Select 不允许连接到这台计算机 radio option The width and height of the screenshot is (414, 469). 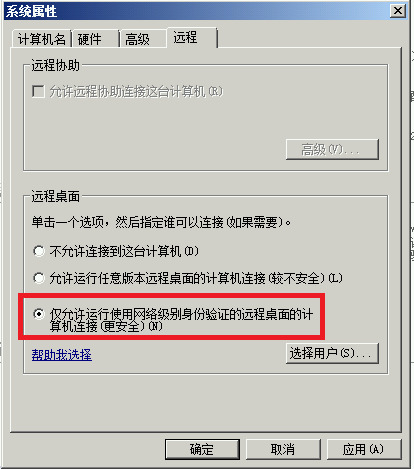[x=39, y=251]
